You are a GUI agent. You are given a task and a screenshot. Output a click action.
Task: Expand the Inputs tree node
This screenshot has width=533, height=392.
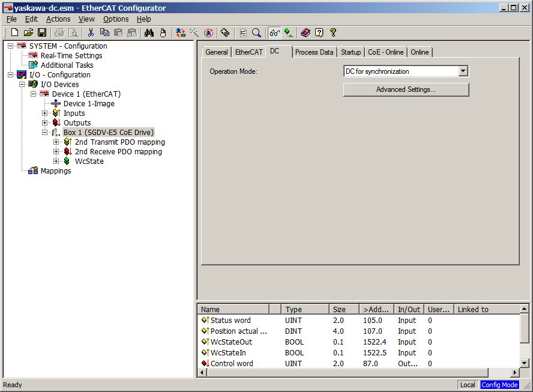(x=45, y=113)
